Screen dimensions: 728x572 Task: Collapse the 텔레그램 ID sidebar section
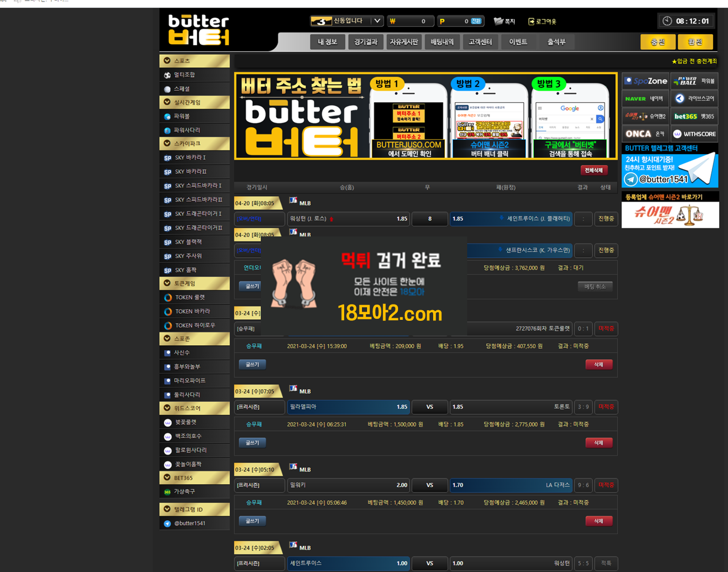(195, 509)
